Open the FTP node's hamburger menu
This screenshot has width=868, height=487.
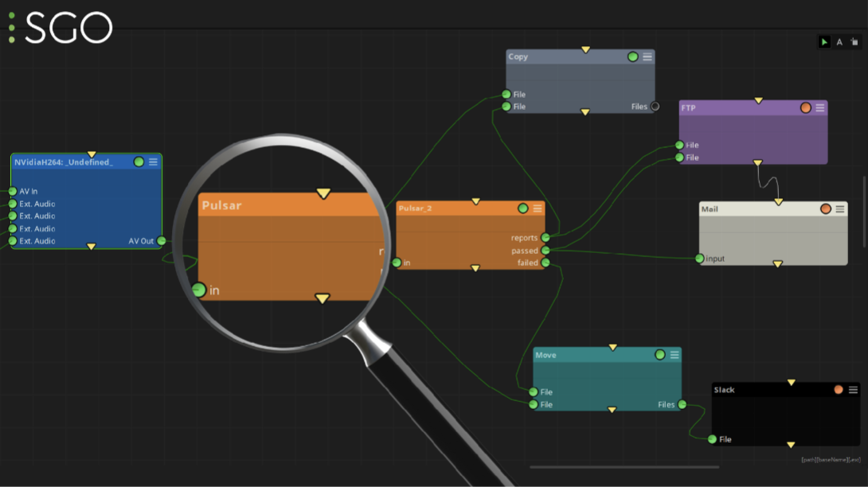820,108
